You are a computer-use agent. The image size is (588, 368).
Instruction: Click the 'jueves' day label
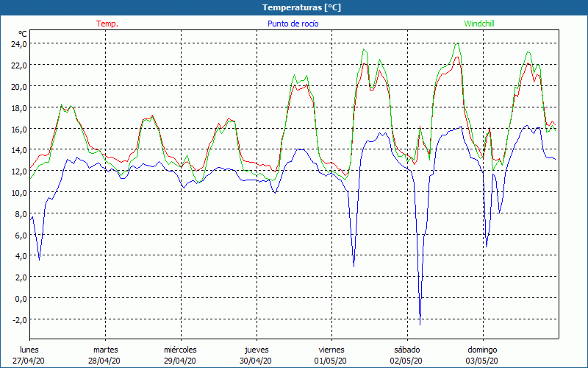(x=257, y=350)
